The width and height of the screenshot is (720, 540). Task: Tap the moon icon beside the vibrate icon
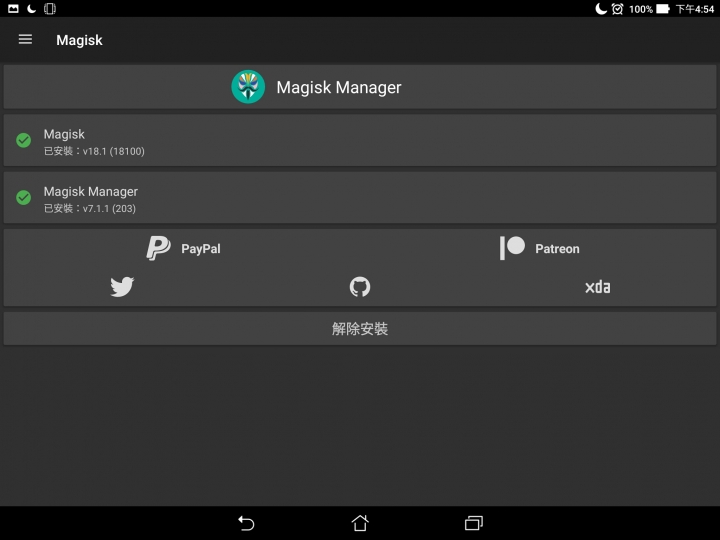tap(31, 9)
